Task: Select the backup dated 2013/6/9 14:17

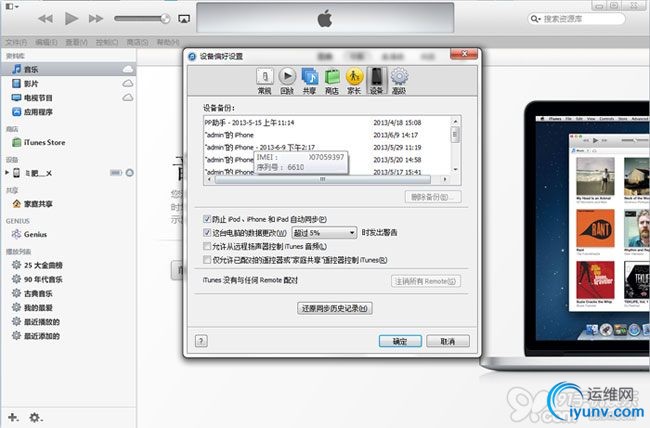Action: (x=327, y=135)
